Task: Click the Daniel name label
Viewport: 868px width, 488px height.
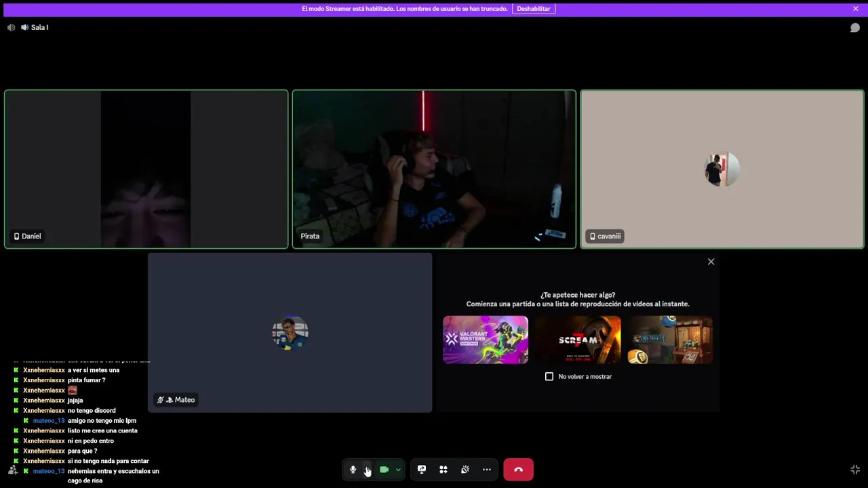Action: 31,237
